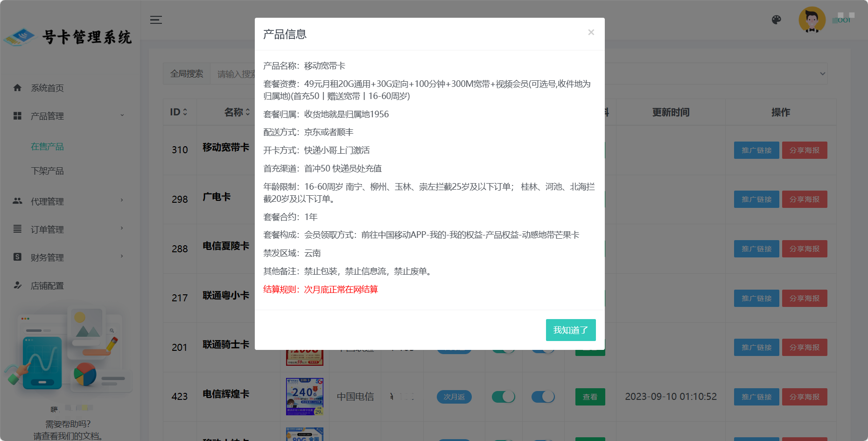The height and width of the screenshot is (441, 868).
Task: Click 分享海报 for 电信夏陵卡 row
Action: pyautogui.click(x=805, y=249)
